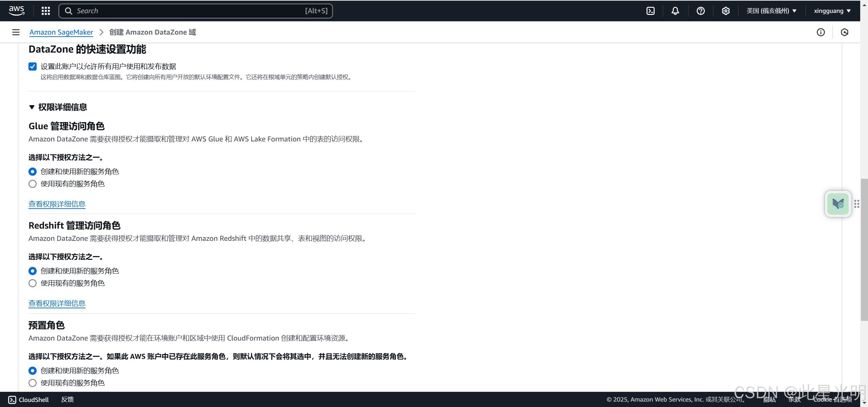Select existing service role for Glue
Viewport: 868px width, 407px height.
tap(33, 184)
